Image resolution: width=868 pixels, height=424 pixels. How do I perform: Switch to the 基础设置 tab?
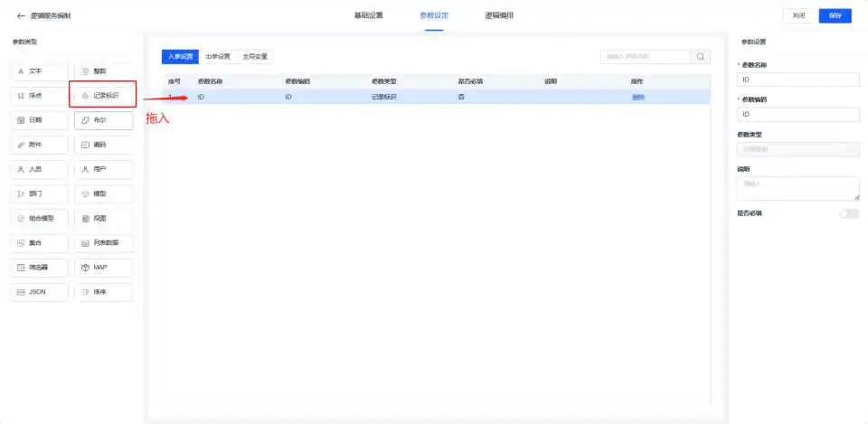369,15
